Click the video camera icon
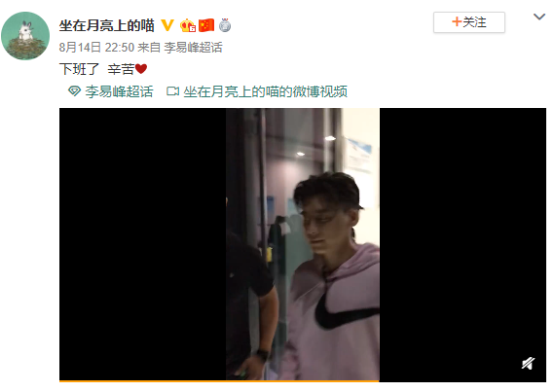The image size is (555, 392). click(x=172, y=91)
